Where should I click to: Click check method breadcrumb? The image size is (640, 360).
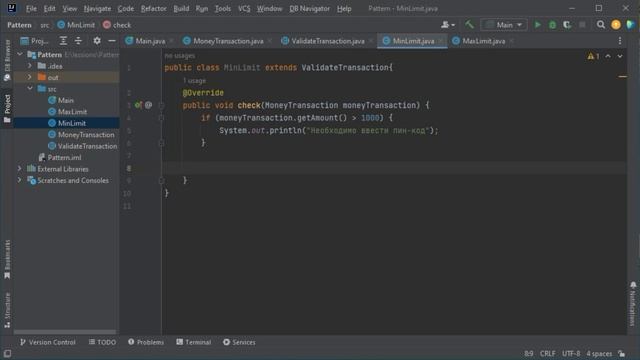pyautogui.click(x=117, y=25)
